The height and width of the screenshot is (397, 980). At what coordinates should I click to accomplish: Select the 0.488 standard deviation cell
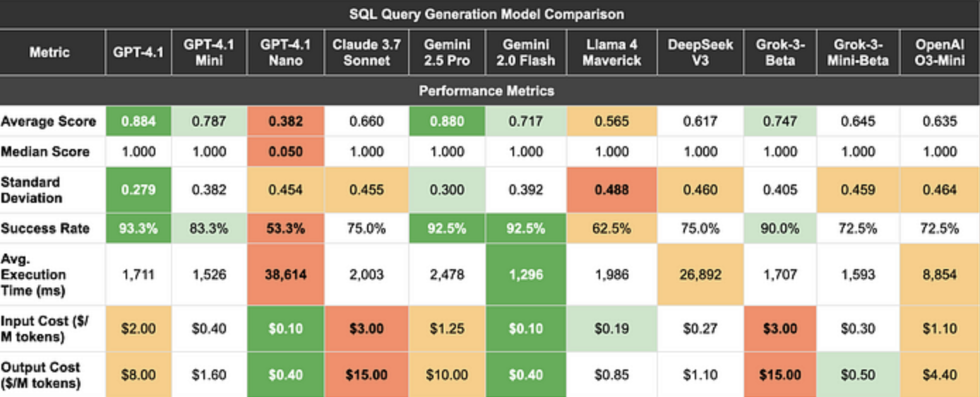(611, 190)
